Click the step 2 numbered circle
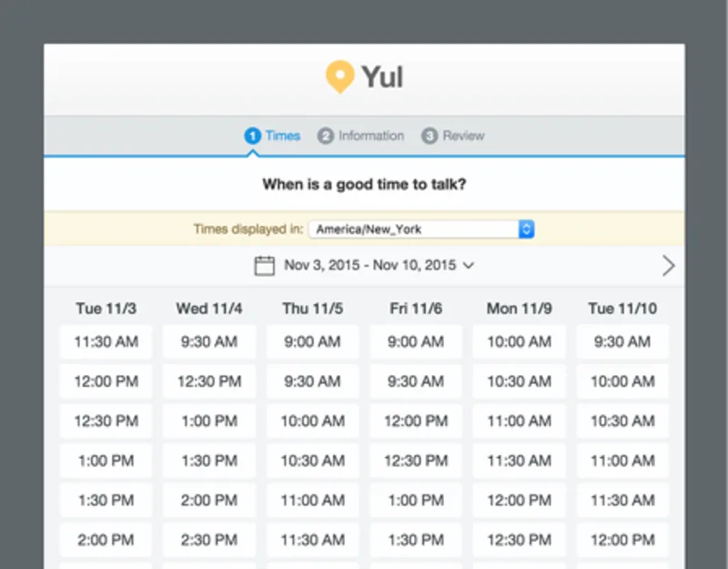Viewport: 728px width, 569px height. 326,135
